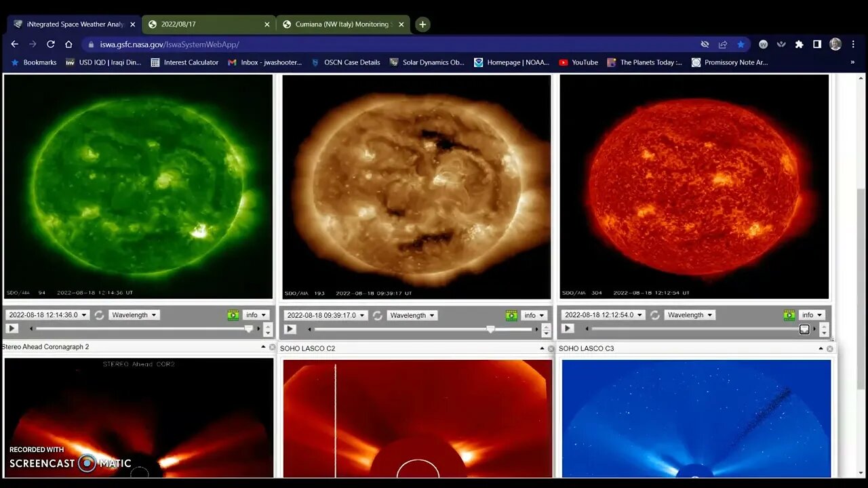Select the iNtegrated Space Weather Analysis tab

pyautogui.click(x=73, y=24)
